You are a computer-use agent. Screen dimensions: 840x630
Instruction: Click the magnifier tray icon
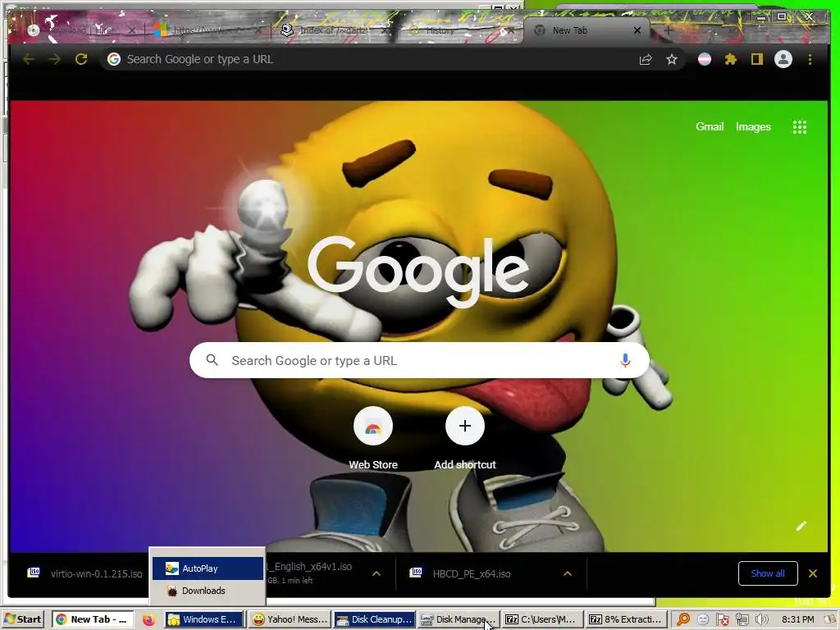tap(683, 619)
